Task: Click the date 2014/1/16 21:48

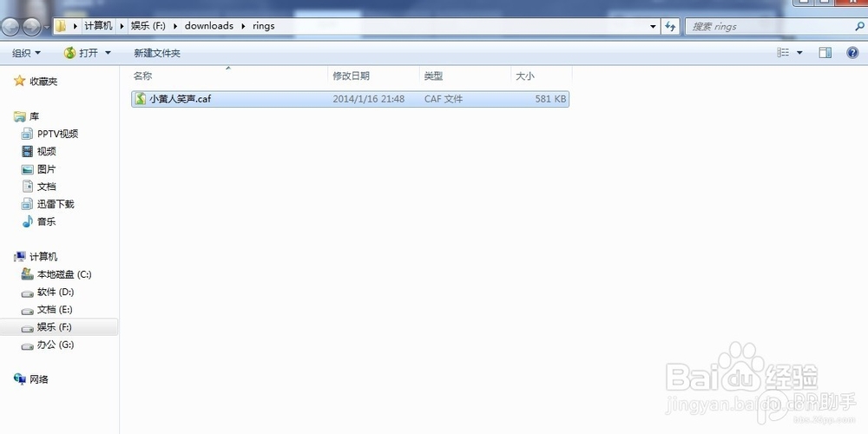Action: (369, 99)
